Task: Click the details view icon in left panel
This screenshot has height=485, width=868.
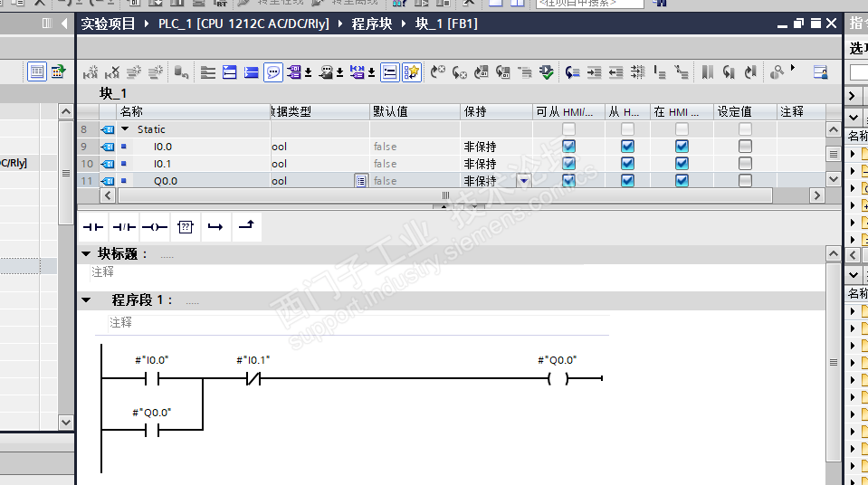Action: [x=37, y=72]
